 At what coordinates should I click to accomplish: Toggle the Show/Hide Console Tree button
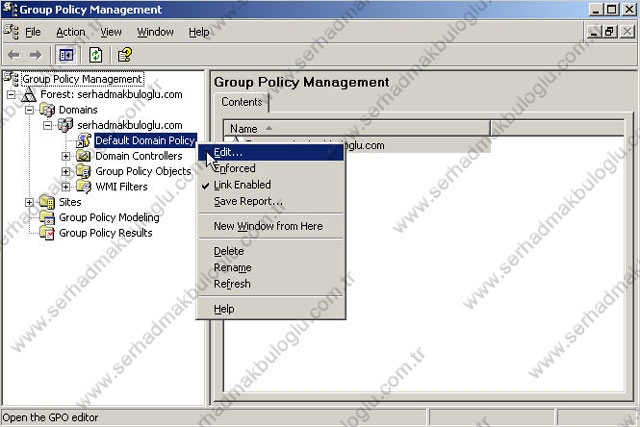(66, 55)
